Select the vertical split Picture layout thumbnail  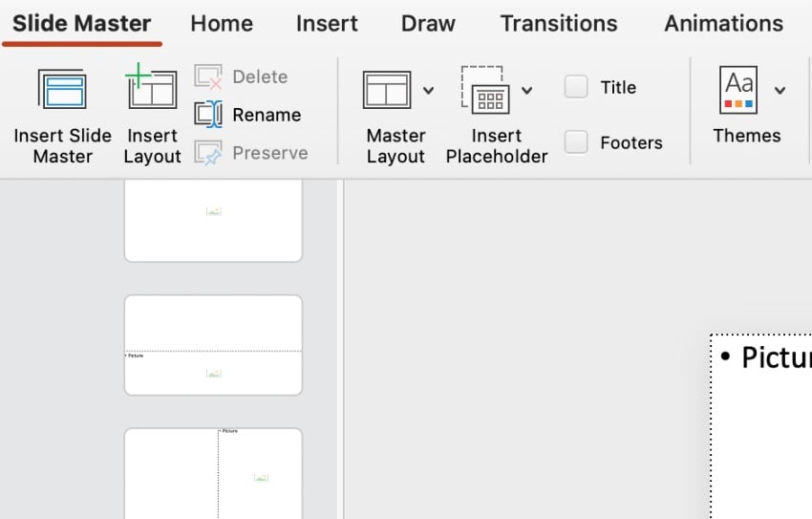[x=213, y=474]
